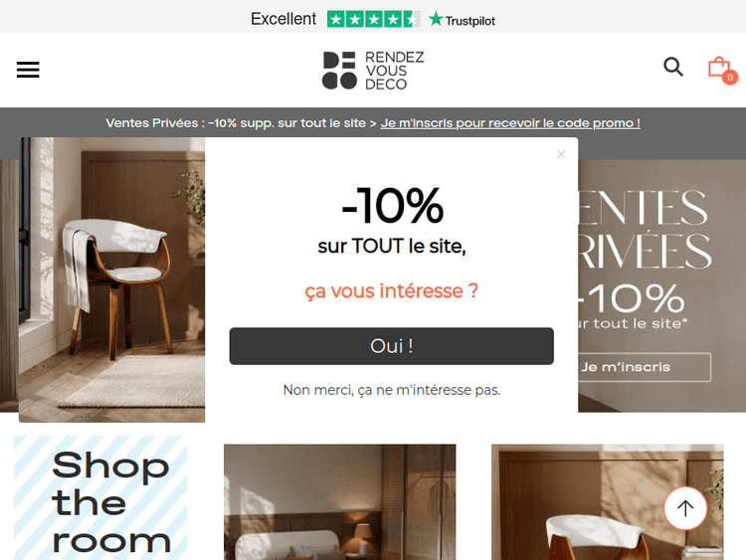Open the search magnifier icon
This screenshot has width=746, height=560.
(x=673, y=67)
